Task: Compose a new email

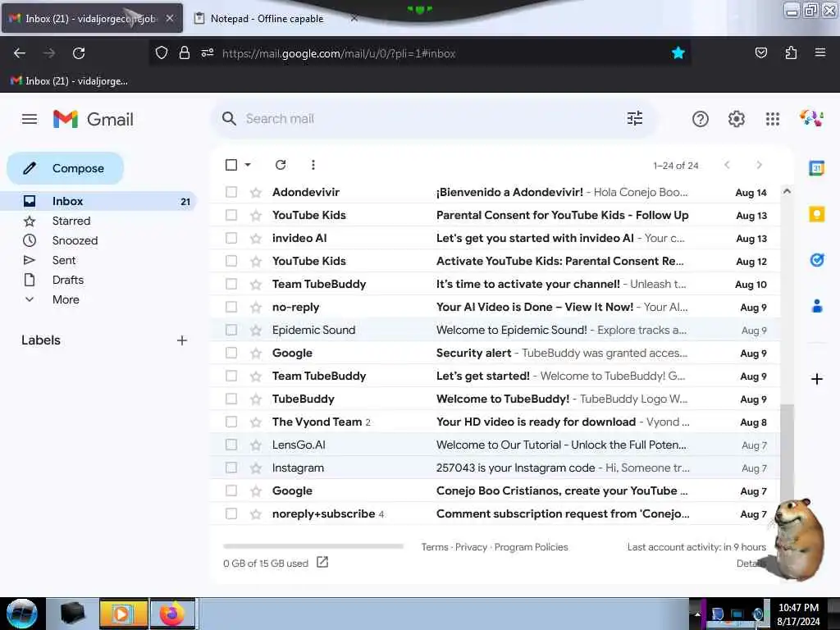Action: coord(66,168)
